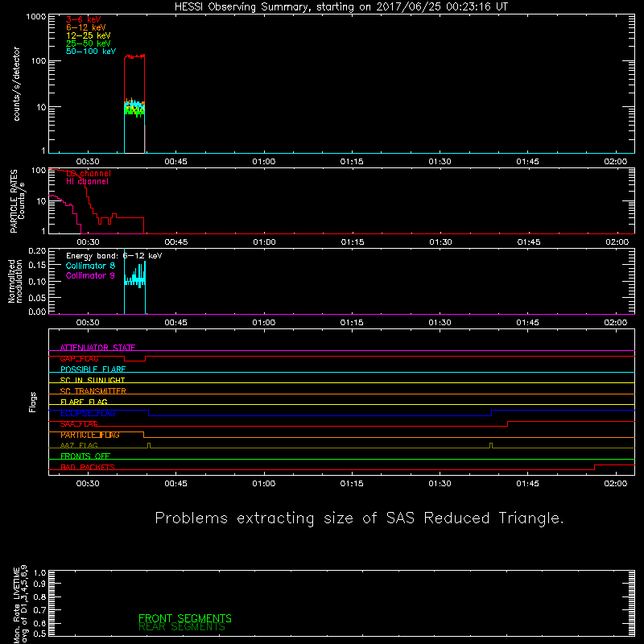Click the FLARE_FLAG label
This screenshot has height=644, width=644.
(84, 402)
